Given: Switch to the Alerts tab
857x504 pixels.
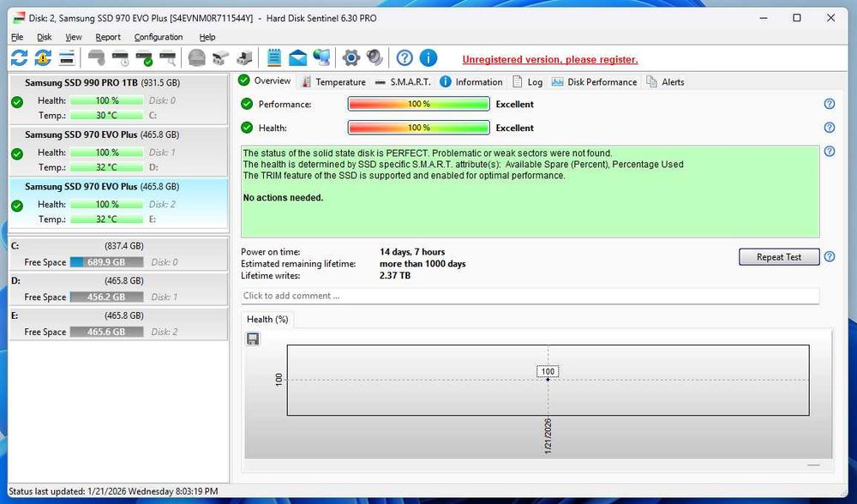Looking at the screenshot, I should [x=665, y=82].
